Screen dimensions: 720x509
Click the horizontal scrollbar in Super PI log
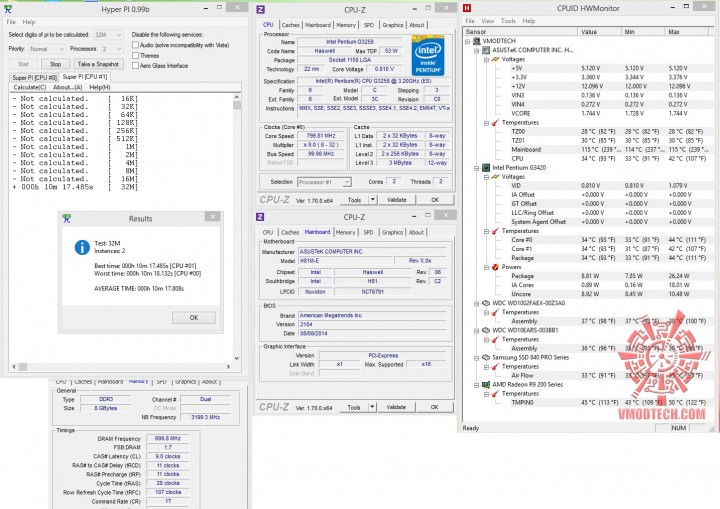121,367
